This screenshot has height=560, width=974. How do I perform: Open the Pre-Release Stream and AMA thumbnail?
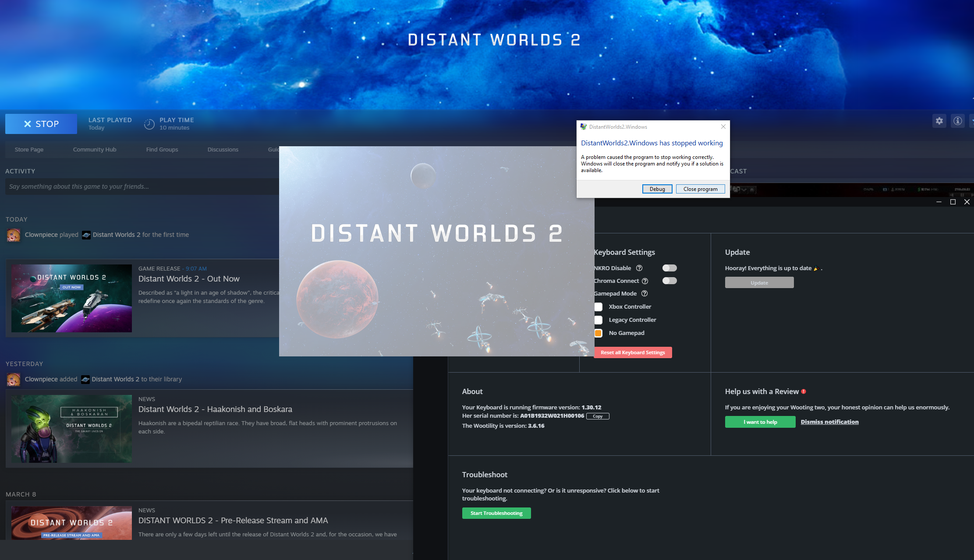71,523
